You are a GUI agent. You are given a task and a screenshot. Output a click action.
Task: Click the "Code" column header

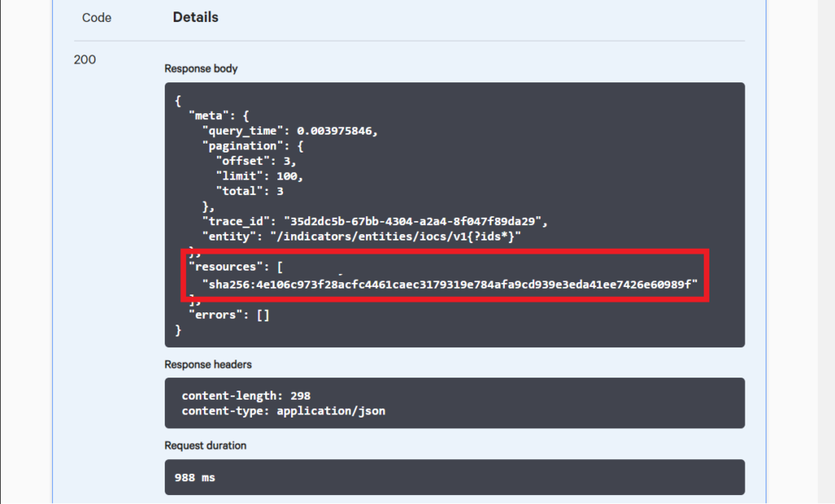click(96, 18)
